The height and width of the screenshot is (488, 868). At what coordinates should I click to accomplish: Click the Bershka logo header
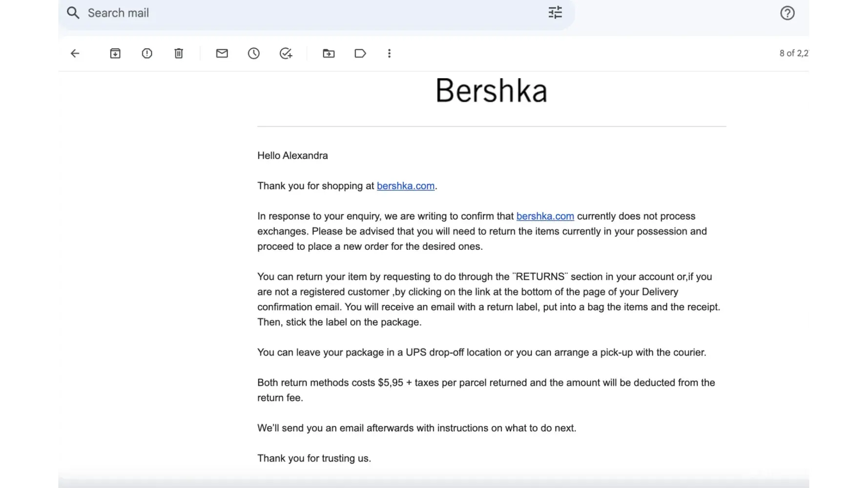[491, 91]
